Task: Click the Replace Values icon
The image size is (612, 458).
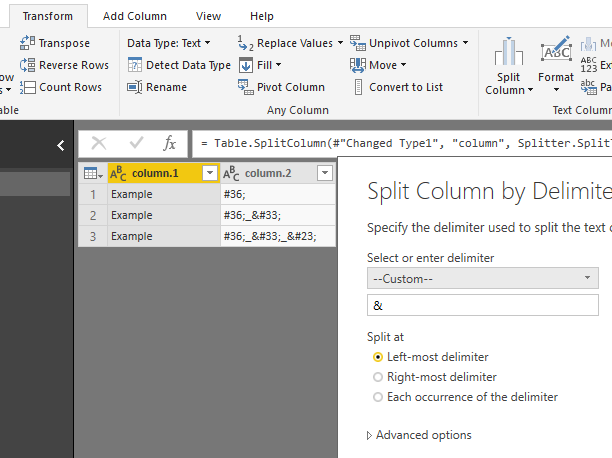Action: [246, 43]
